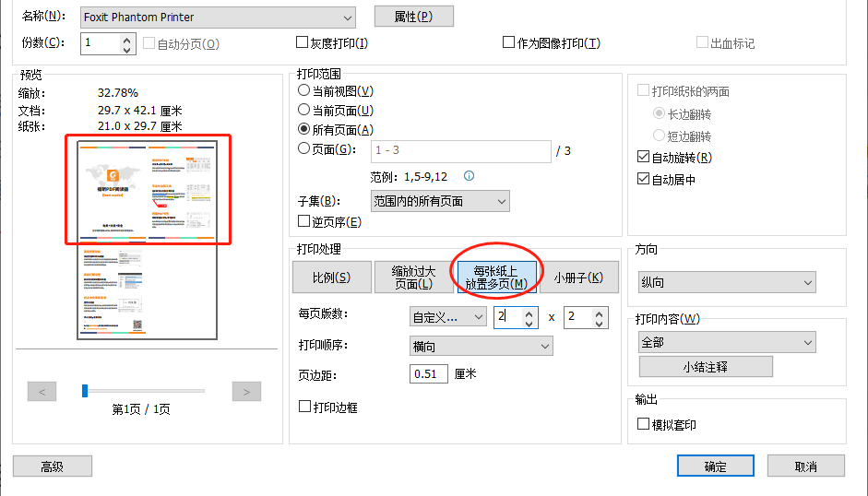Decrease copies count with down arrow
Viewport: 868px width, 496px height.
(126, 49)
